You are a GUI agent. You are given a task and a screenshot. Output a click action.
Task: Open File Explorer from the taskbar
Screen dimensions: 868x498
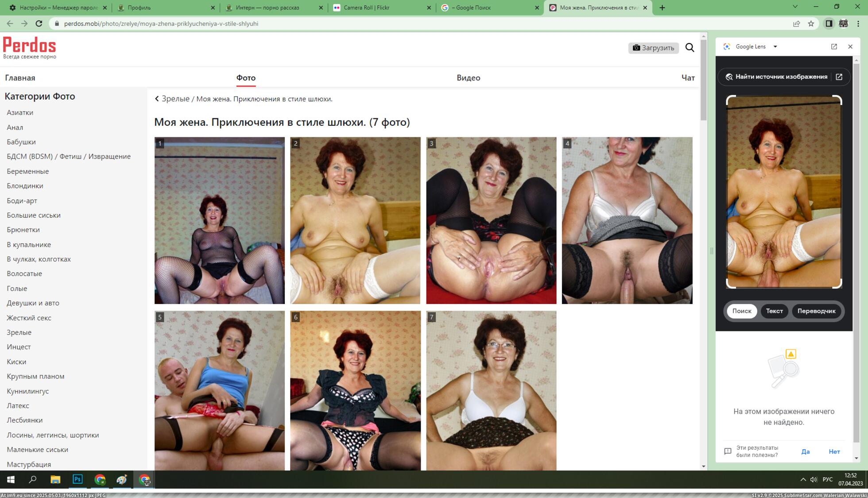[x=55, y=479]
